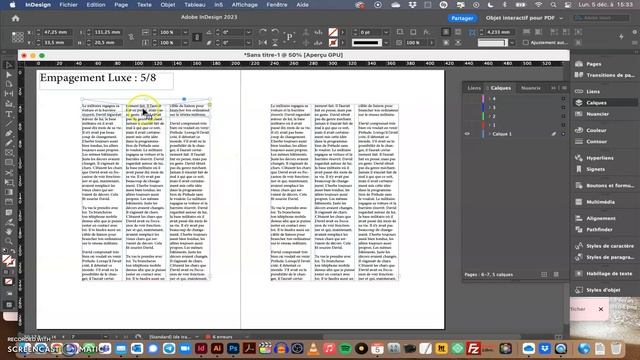Toggle visibility of layer 2
The width and height of the screenshot is (640, 360).
point(467,116)
